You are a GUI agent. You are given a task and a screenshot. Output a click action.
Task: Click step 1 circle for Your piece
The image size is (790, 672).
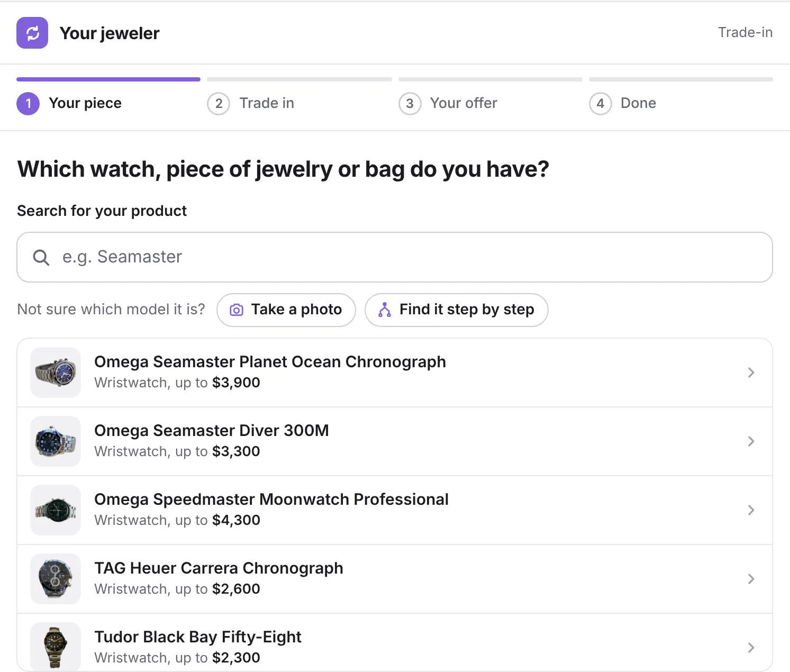(x=28, y=104)
